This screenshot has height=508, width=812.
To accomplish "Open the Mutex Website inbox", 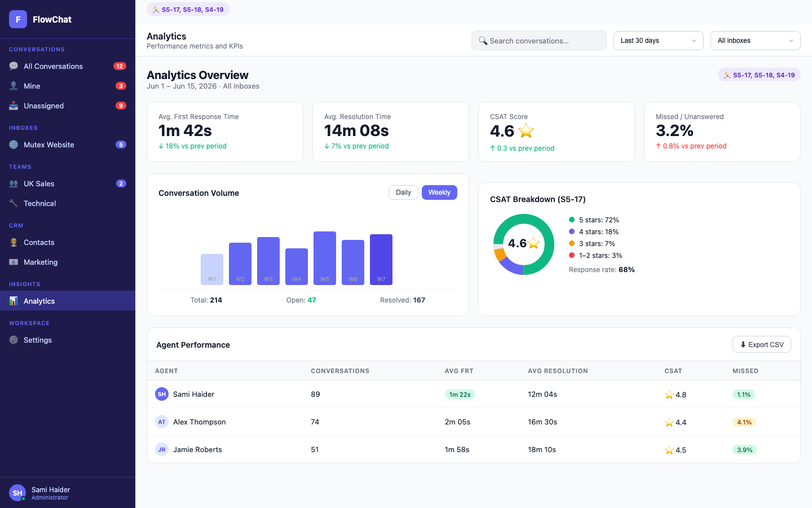I will (x=68, y=144).
